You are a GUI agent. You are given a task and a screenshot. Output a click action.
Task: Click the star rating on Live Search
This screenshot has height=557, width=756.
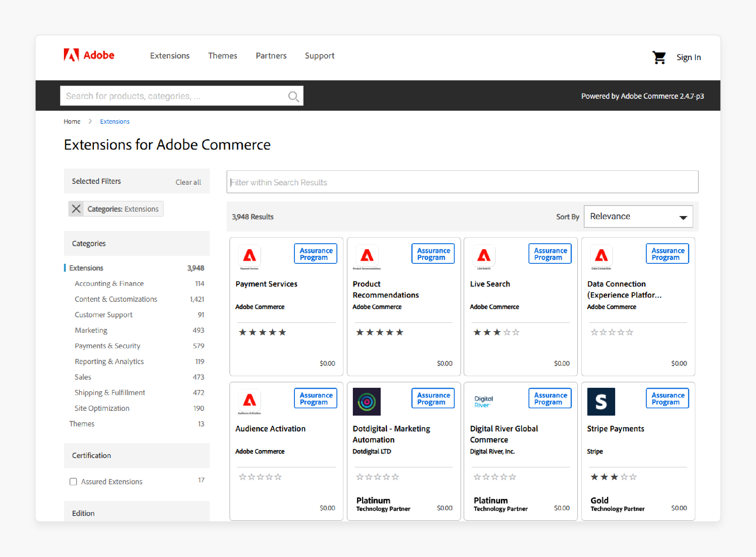coord(496,332)
